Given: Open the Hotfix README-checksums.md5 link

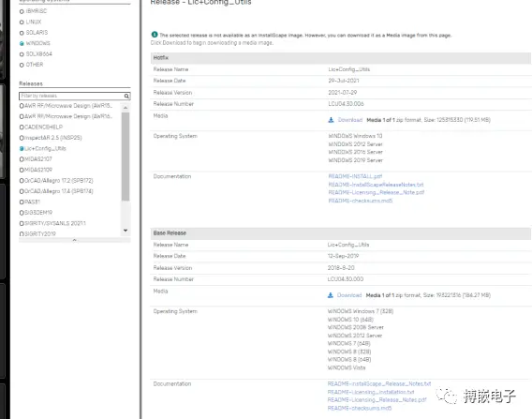Looking at the screenshot, I should (x=361, y=201).
